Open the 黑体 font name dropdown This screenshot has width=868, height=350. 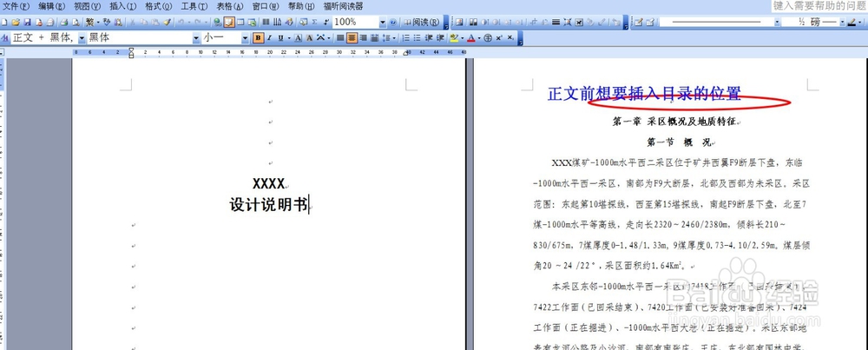(196, 37)
